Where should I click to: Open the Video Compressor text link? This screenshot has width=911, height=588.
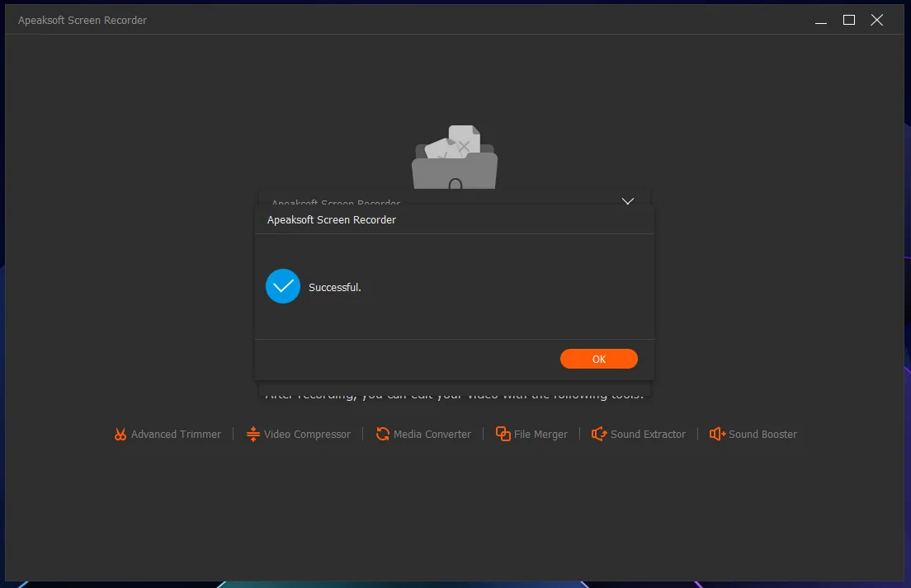tap(307, 434)
